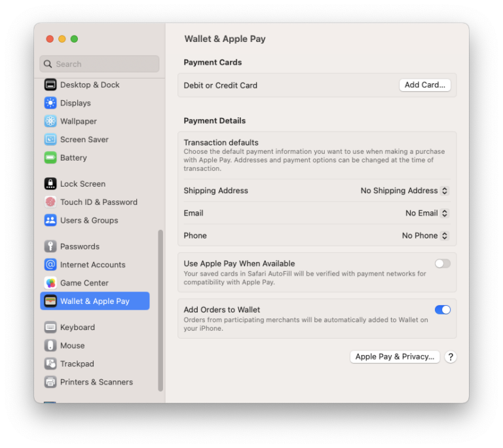This screenshot has width=503, height=448.
Task: Click the Search field in sidebar
Action: [x=100, y=64]
